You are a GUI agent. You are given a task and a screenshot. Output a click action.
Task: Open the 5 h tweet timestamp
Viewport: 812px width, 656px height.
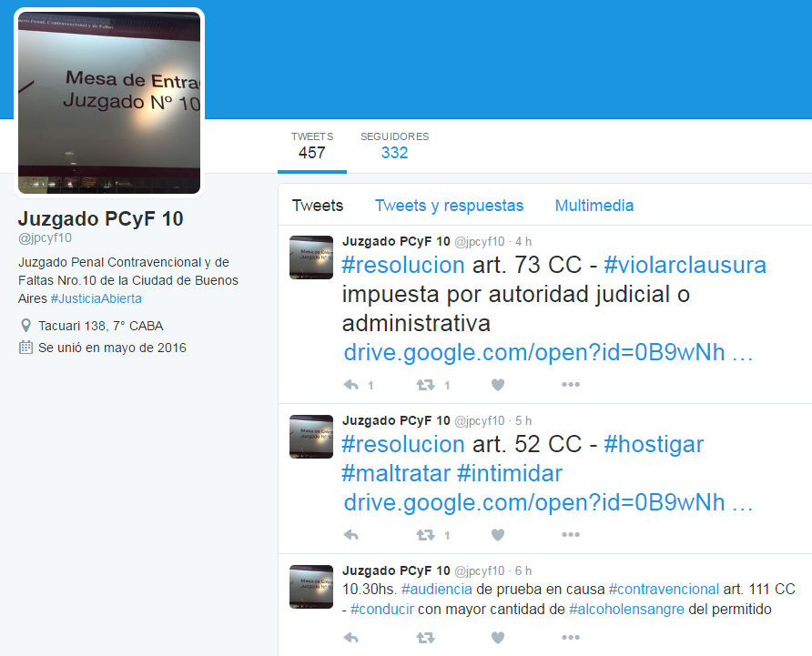coord(523,421)
